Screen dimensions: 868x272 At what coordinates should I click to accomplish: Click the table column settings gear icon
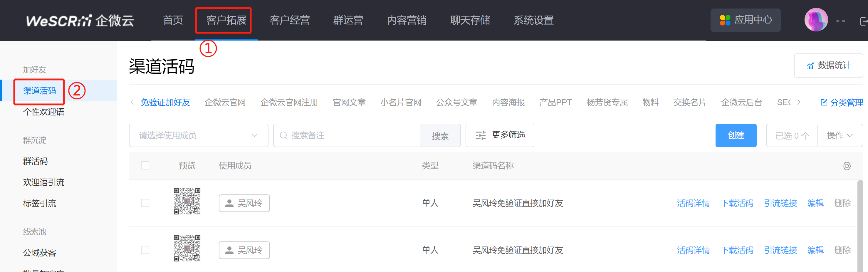click(847, 166)
